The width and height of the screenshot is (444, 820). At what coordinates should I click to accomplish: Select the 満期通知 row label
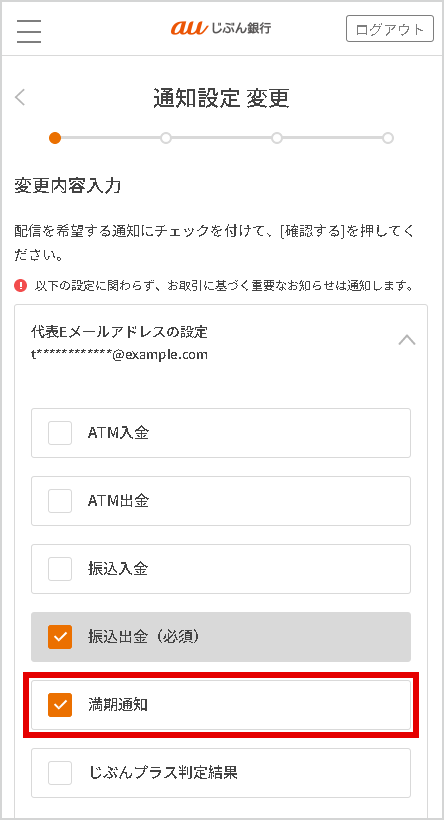tap(118, 705)
